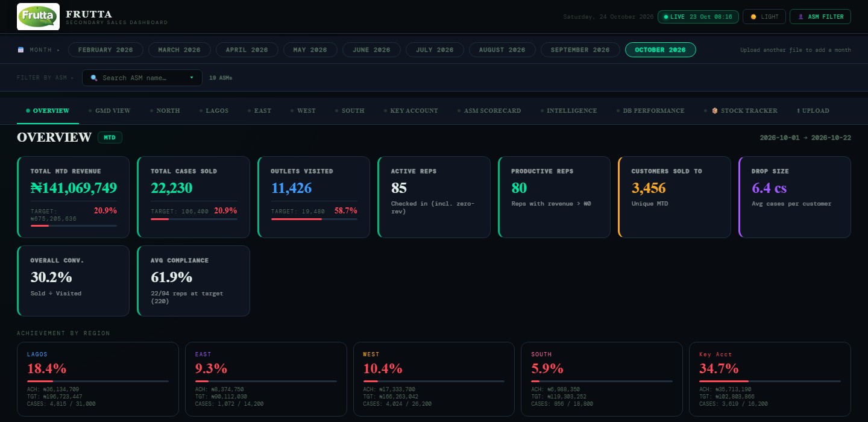Image resolution: width=868 pixels, height=422 pixels.
Task: Click the date range 2026-10-01 → 2026-10-22
Action: (x=805, y=137)
